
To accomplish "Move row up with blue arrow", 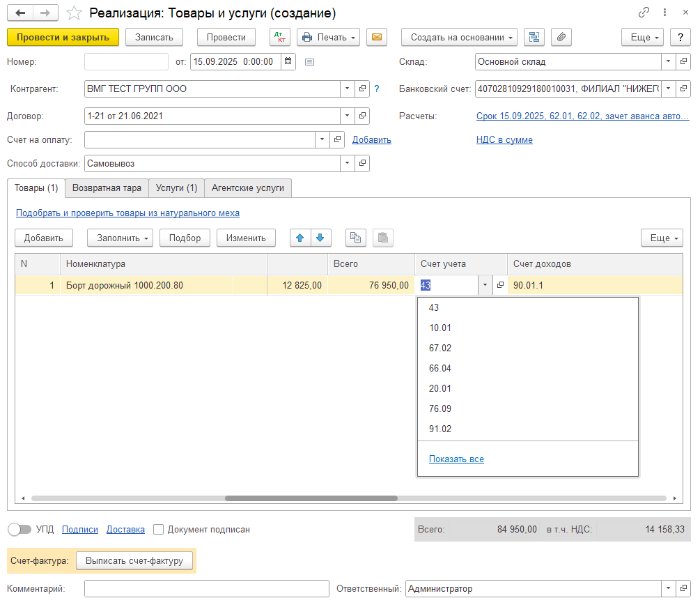I will pyautogui.click(x=300, y=238).
